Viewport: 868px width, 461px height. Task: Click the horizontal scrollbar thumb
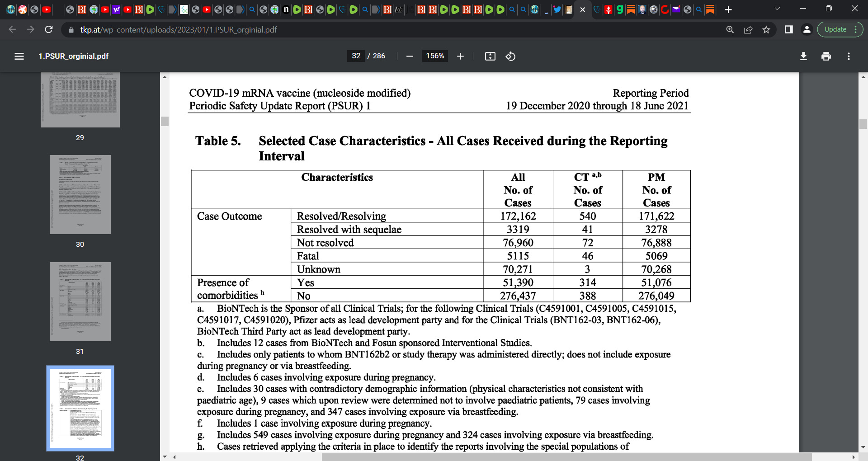point(566,457)
